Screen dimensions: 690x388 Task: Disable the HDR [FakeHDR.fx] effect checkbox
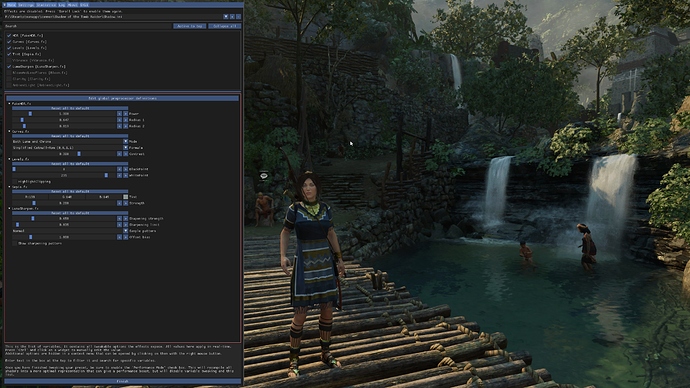[9, 36]
